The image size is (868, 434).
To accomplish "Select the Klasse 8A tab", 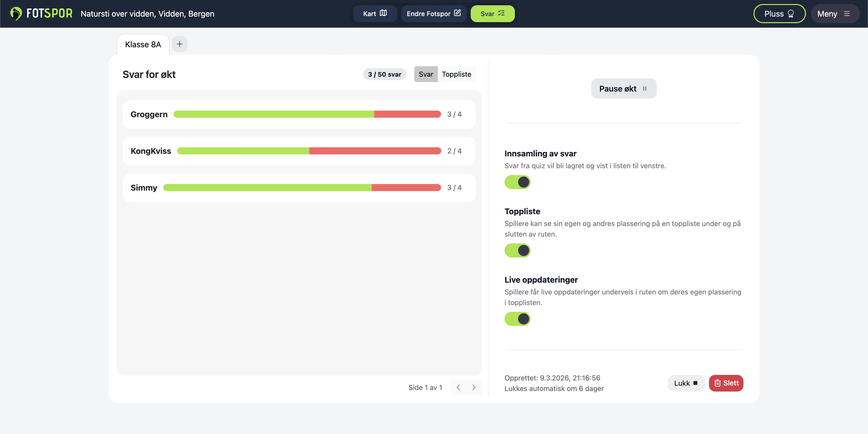I will click(x=143, y=44).
